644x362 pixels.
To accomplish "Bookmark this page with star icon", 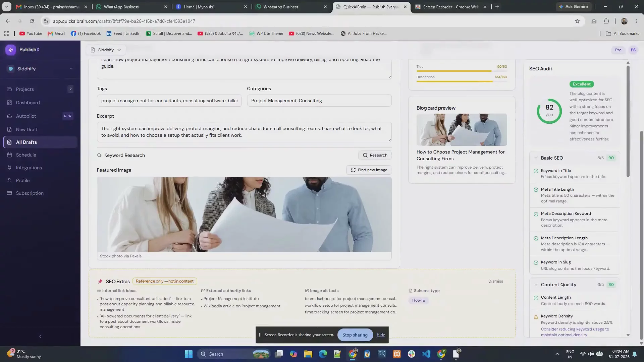I will click(x=577, y=21).
